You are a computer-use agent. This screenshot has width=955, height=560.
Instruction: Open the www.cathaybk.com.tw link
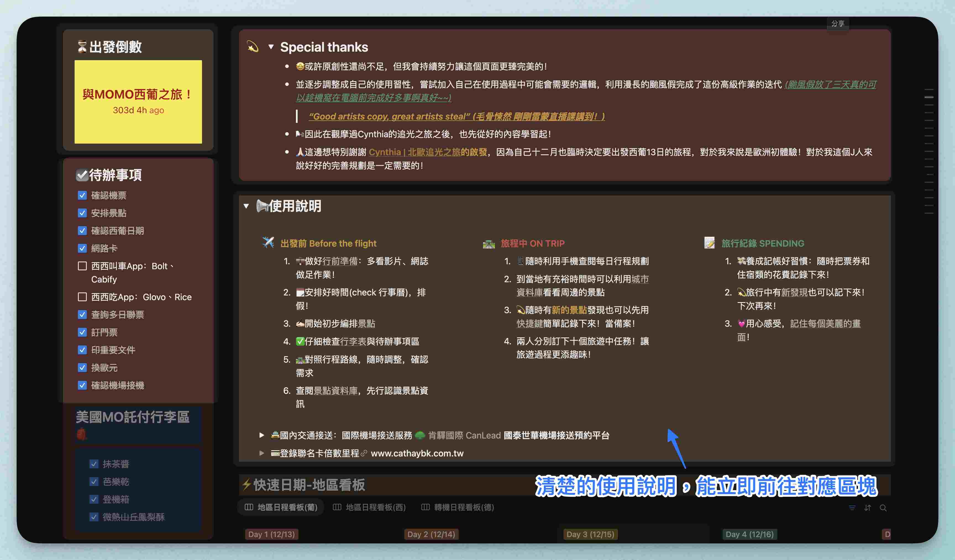pos(417,453)
